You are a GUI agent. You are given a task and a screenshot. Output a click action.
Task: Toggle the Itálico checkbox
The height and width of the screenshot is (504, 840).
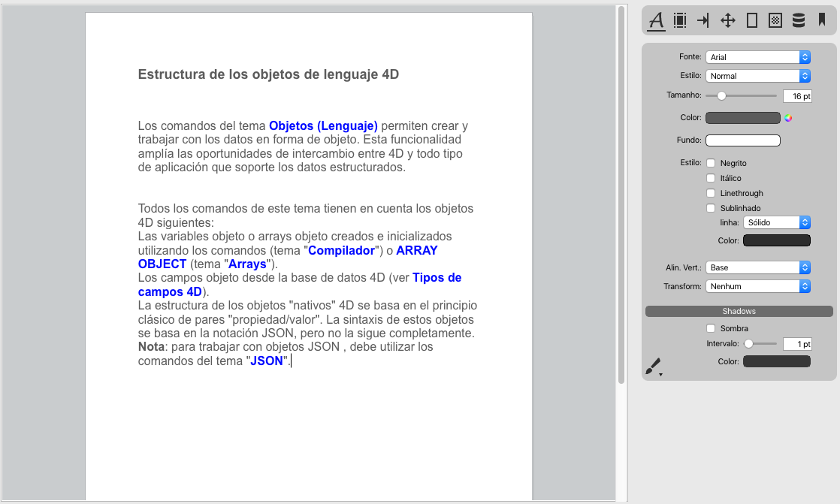click(x=711, y=178)
